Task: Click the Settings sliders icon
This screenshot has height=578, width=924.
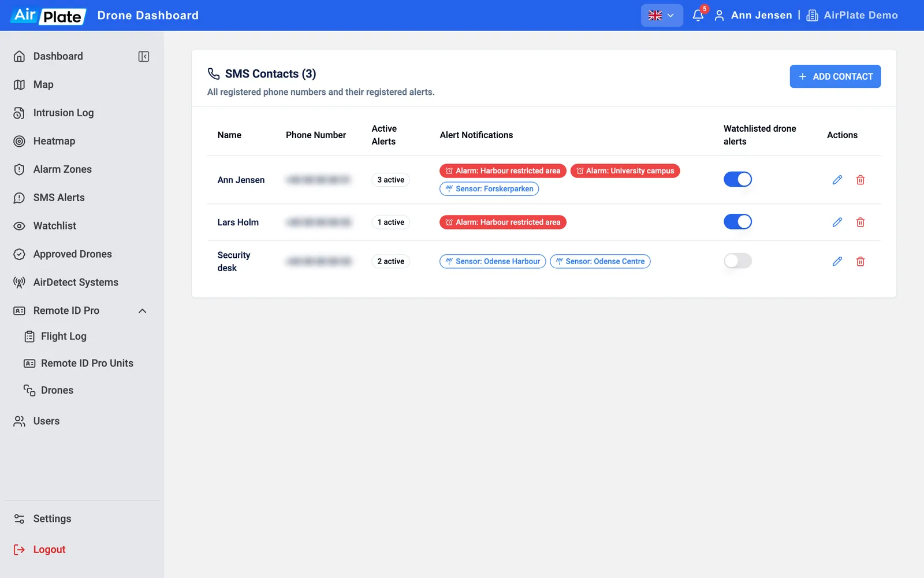Action: tap(19, 518)
